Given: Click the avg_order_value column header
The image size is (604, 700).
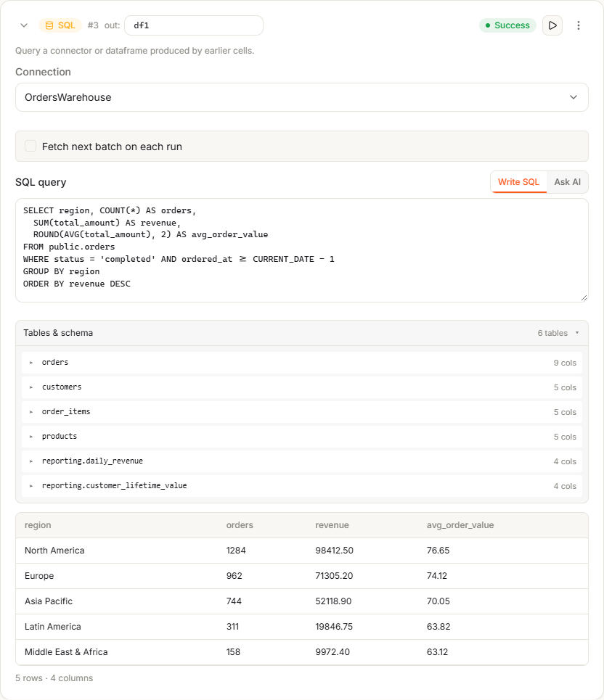Looking at the screenshot, I should point(460,525).
